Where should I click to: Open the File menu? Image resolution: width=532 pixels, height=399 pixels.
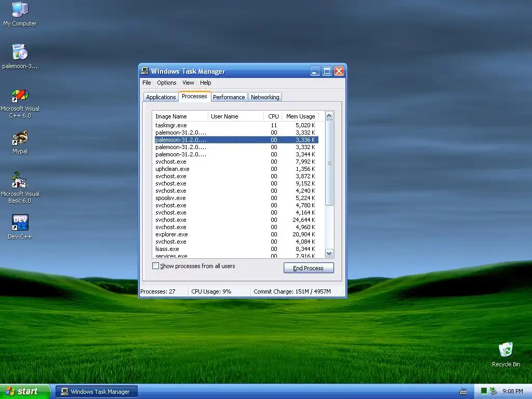pyautogui.click(x=147, y=83)
